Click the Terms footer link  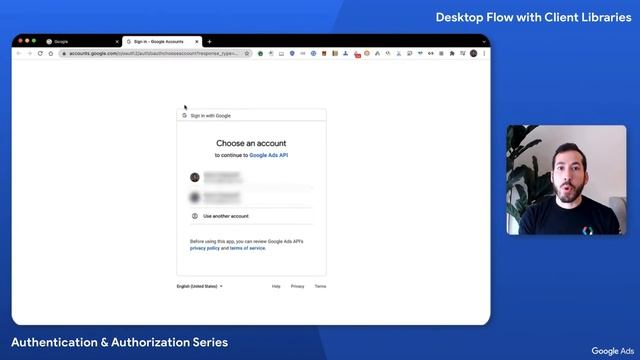320,286
